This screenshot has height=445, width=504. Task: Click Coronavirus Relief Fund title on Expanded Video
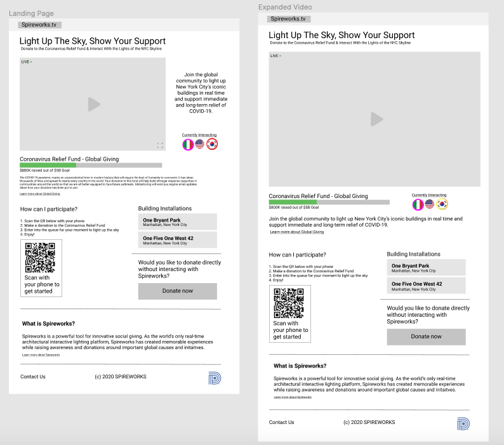click(318, 196)
